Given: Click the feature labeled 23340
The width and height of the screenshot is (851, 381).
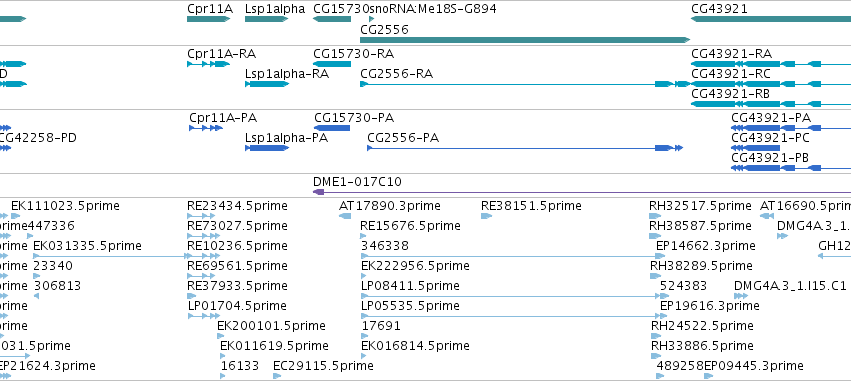Looking at the screenshot, I should [x=53, y=266].
